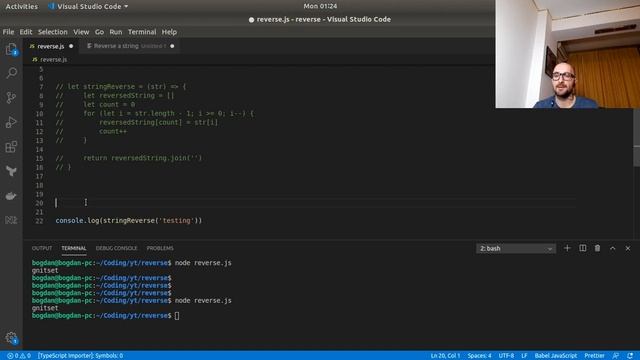
Task: Open the Terminal menu
Action: [x=142, y=32]
